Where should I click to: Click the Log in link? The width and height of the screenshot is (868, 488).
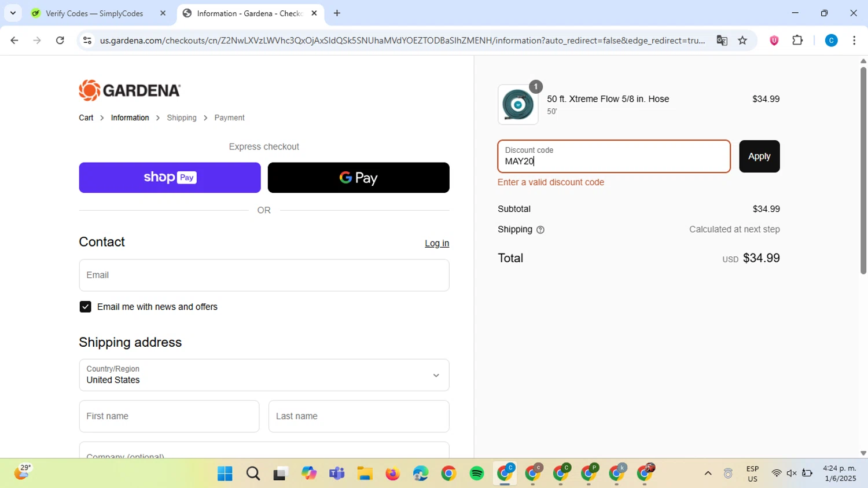pos(437,244)
